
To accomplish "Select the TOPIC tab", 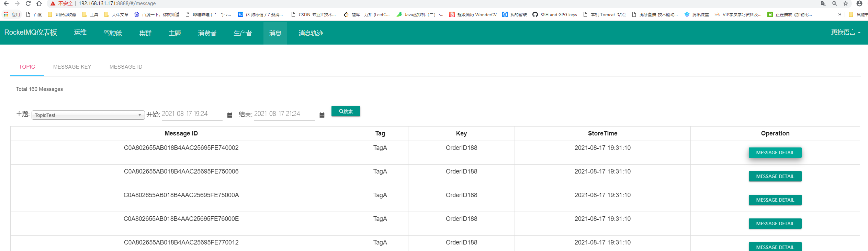I will 27,67.
